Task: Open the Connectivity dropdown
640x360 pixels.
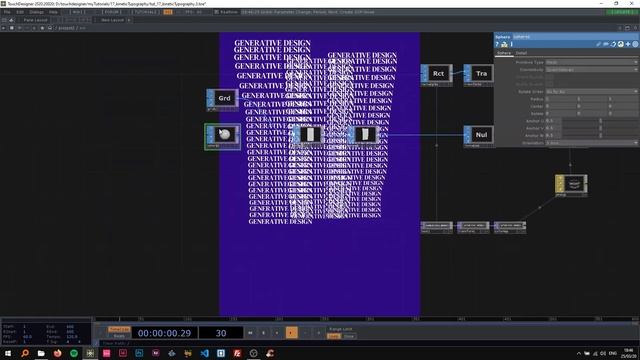Action: pos(591,70)
